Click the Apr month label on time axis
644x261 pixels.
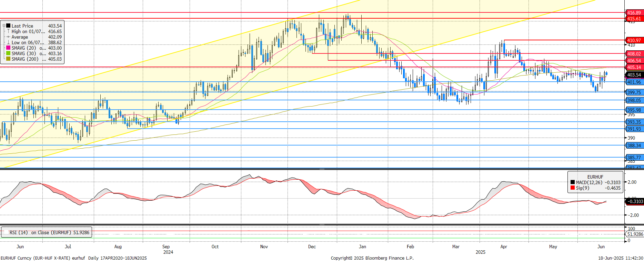coord(504,247)
